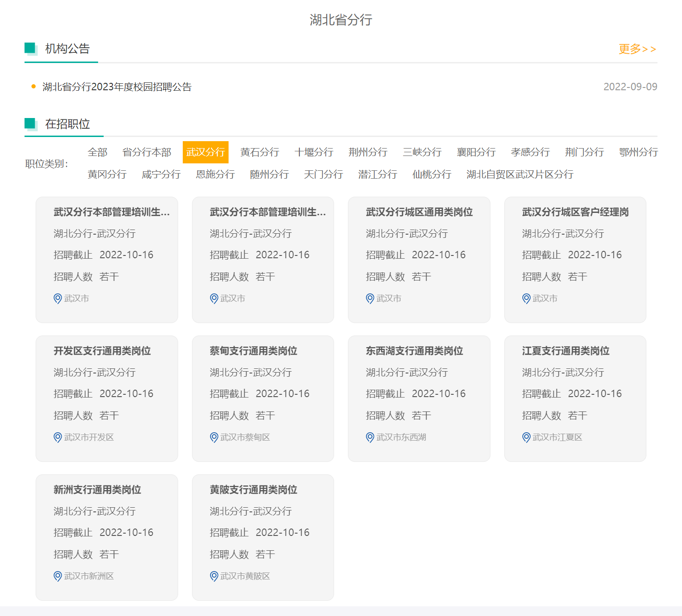This screenshot has width=682, height=616.
Task: Open 更多>> announcements link
Action: coord(638,49)
